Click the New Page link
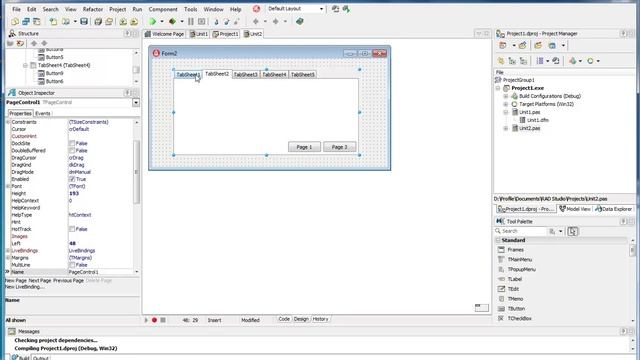The image size is (640, 360). [16, 281]
